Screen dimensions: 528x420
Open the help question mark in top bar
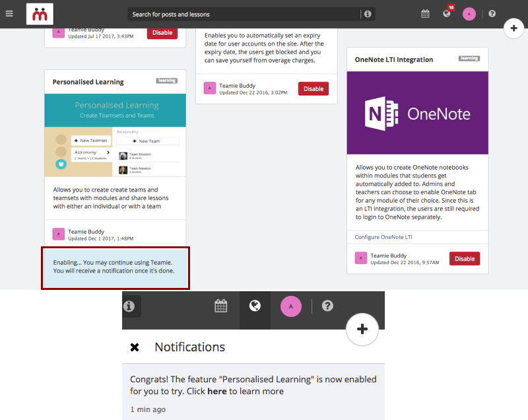[x=492, y=14]
